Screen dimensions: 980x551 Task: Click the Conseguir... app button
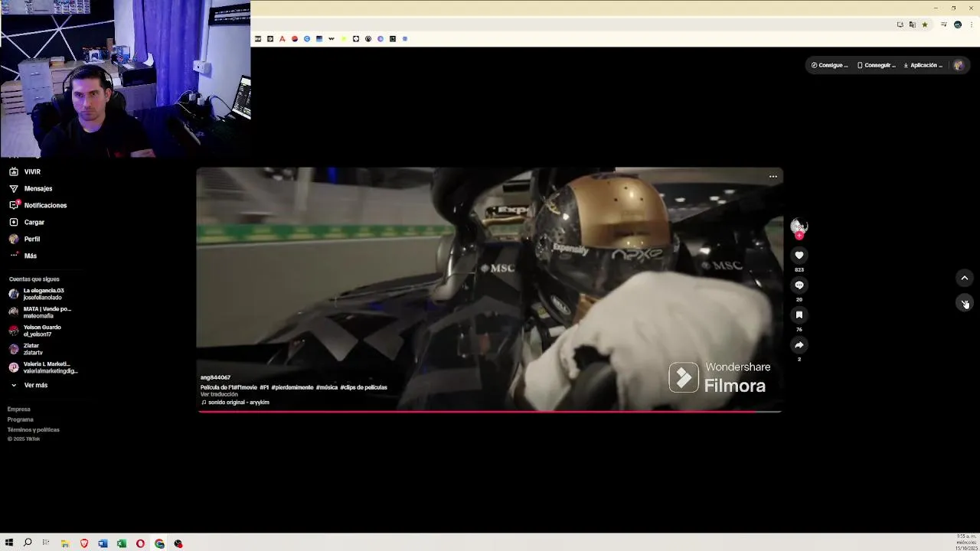[877, 66]
